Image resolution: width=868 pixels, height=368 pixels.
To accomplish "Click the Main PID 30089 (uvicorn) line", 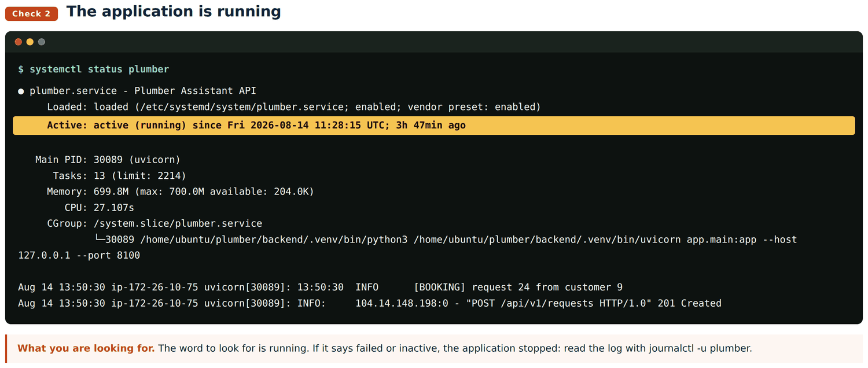I will click(x=108, y=160).
